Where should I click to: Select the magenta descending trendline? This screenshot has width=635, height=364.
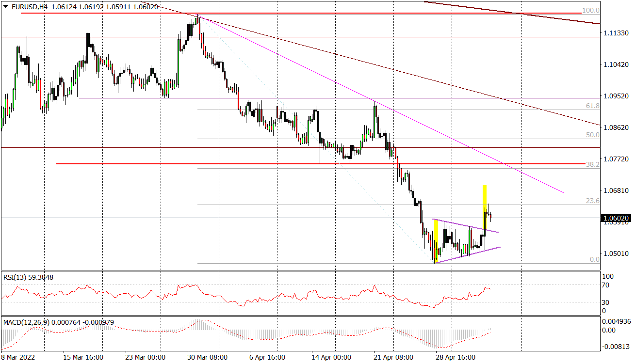click(x=381, y=104)
